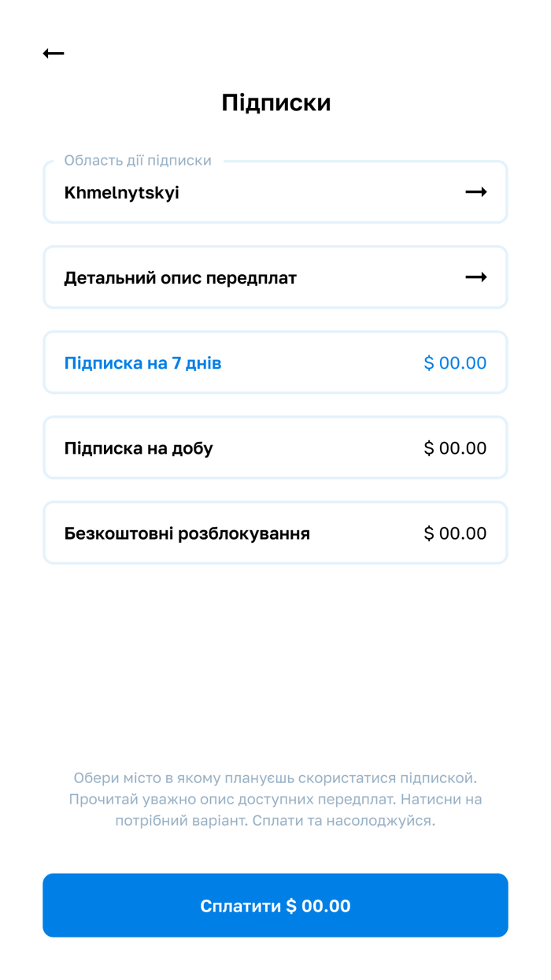The height and width of the screenshot is (980, 551).
Task: Open the arrow beside Детальний опис передплат
Action: click(x=476, y=277)
